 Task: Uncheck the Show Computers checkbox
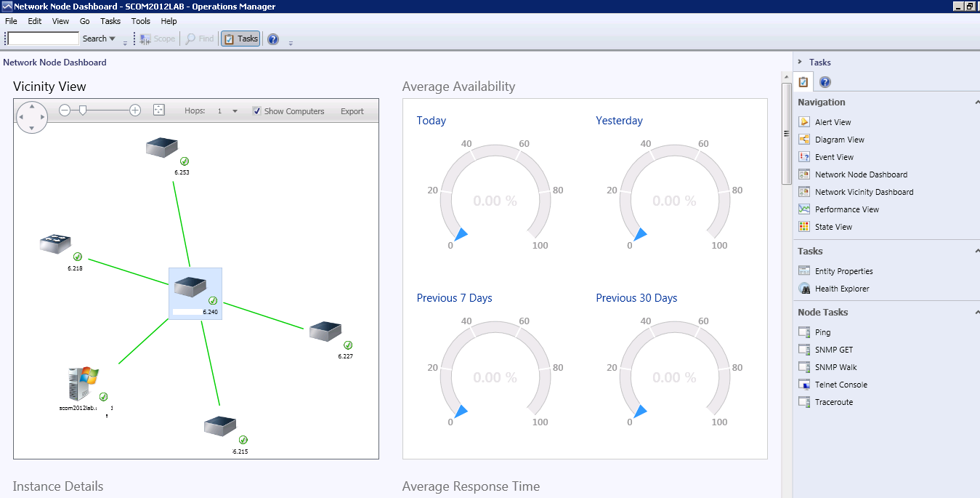click(256, 111)
